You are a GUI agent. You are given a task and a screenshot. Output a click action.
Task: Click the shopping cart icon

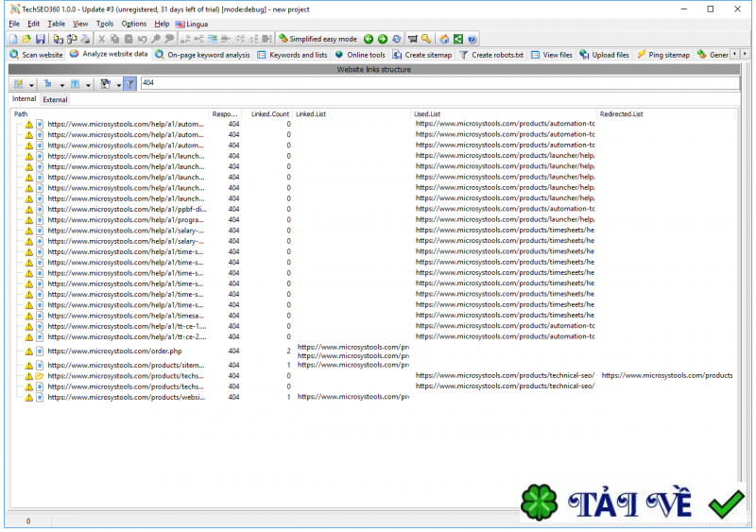click(x=413, y=39)
